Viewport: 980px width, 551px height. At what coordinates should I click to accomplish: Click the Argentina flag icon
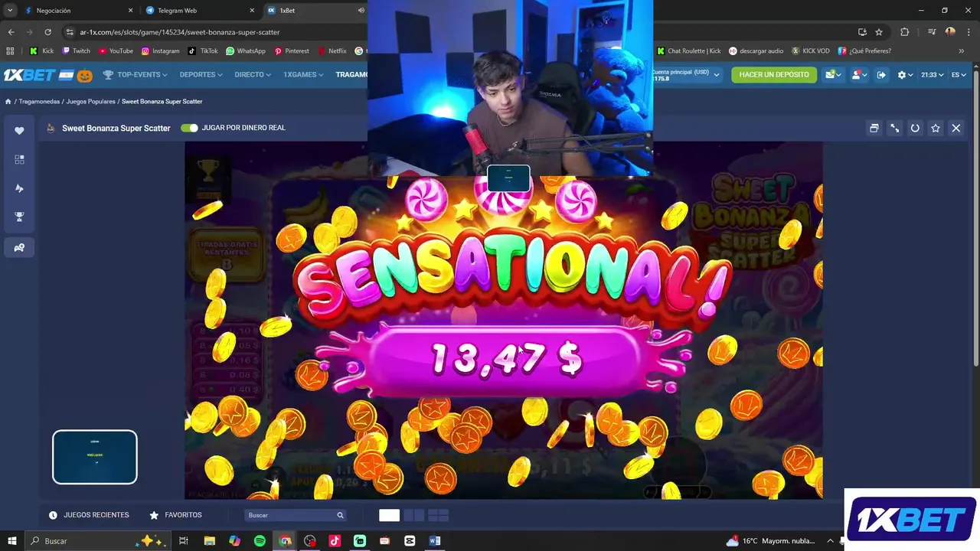pos(66,75)
